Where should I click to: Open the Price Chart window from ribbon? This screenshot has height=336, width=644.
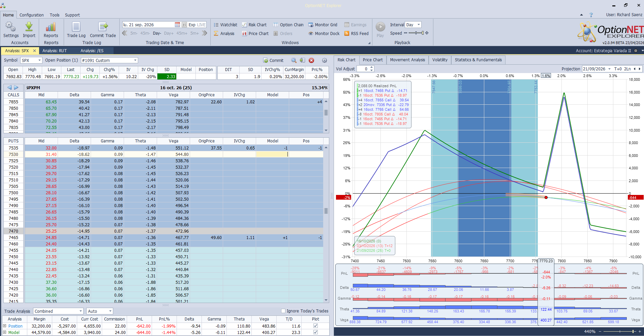(255, 33)
